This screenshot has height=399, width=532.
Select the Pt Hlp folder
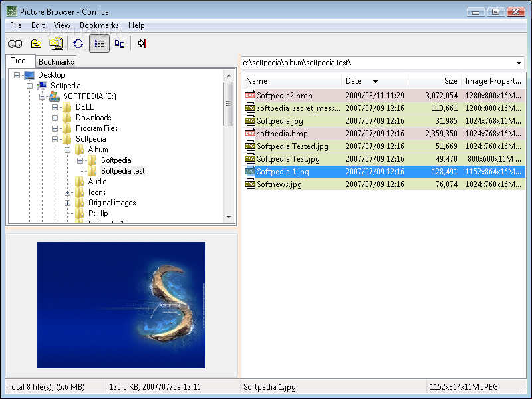[x=98, y=213]
